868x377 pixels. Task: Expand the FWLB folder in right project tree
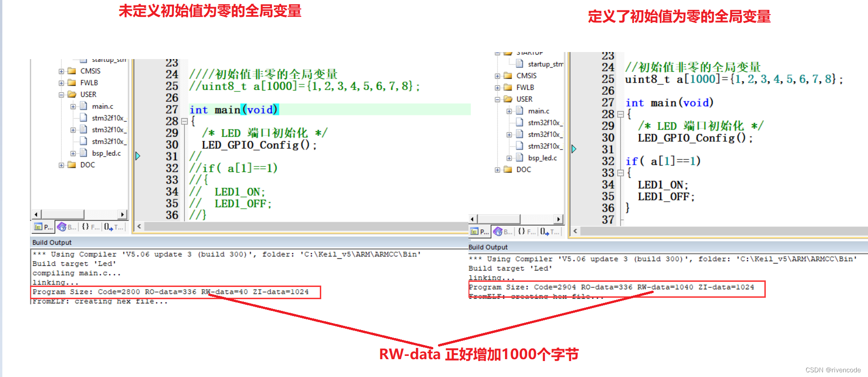pyautogui.click(x=498, y=88)
